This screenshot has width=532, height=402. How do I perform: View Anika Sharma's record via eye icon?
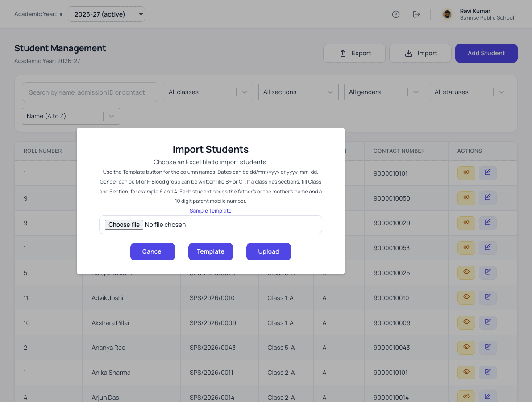(466, 372)
